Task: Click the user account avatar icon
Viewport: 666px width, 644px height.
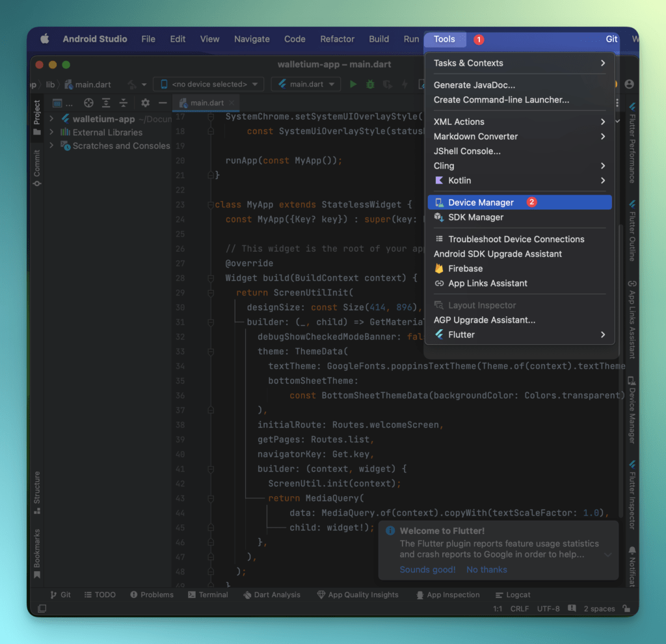Action: pos(629,84)
